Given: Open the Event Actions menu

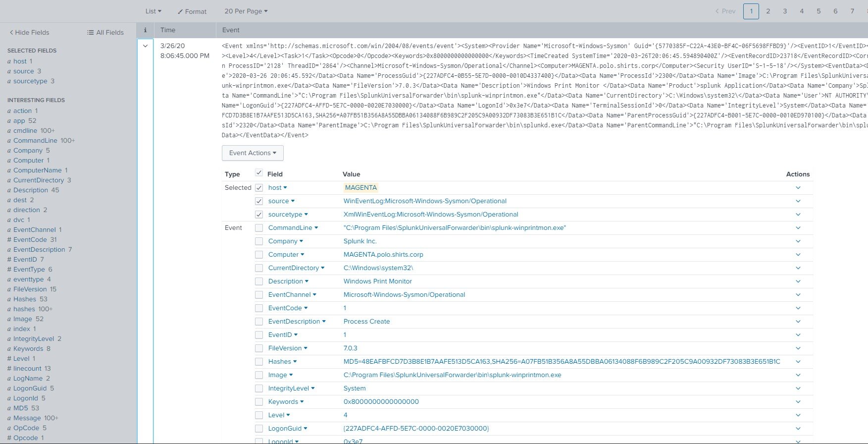Looking at the screenshot, I should [x=253, y=153].
